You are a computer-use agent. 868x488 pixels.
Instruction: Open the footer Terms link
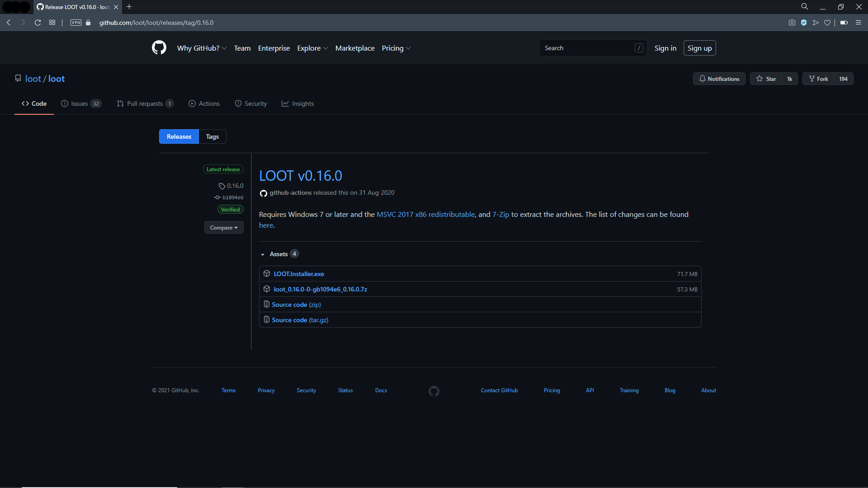coord(228,390)
